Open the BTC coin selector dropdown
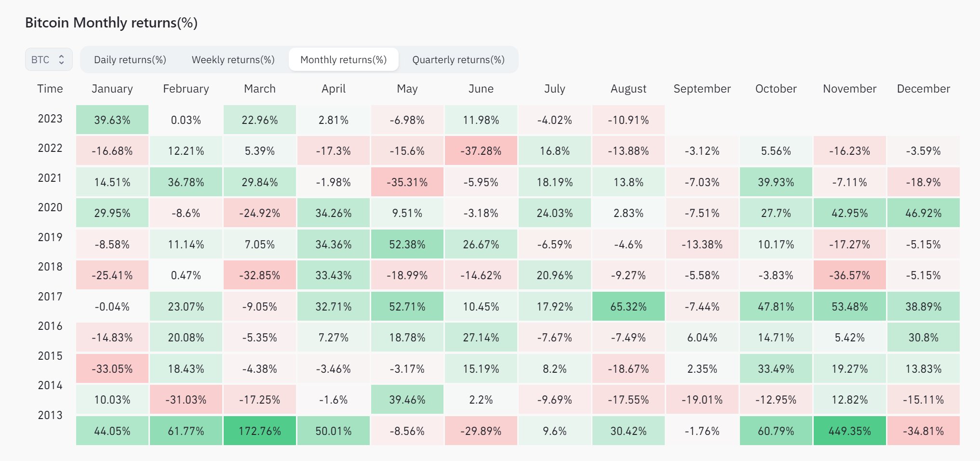 point(48,59)
